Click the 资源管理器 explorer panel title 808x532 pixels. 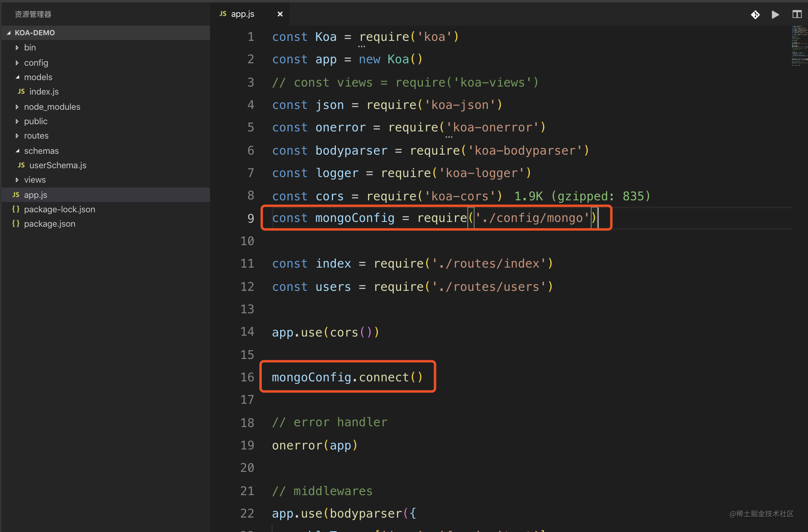[33, 14]
